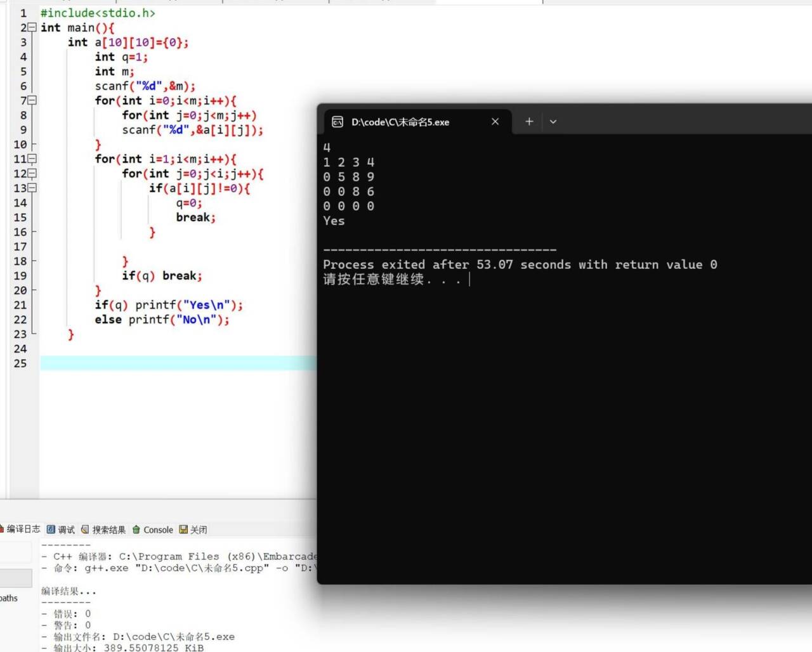Open the Windows Terminal profile dropdown chevron

pyautogui.click(x=553, y=121)
